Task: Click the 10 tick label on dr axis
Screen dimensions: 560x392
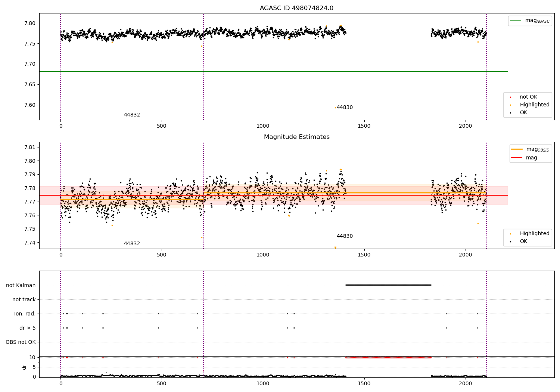Action: pyautogui.click(x=32, y=358)
